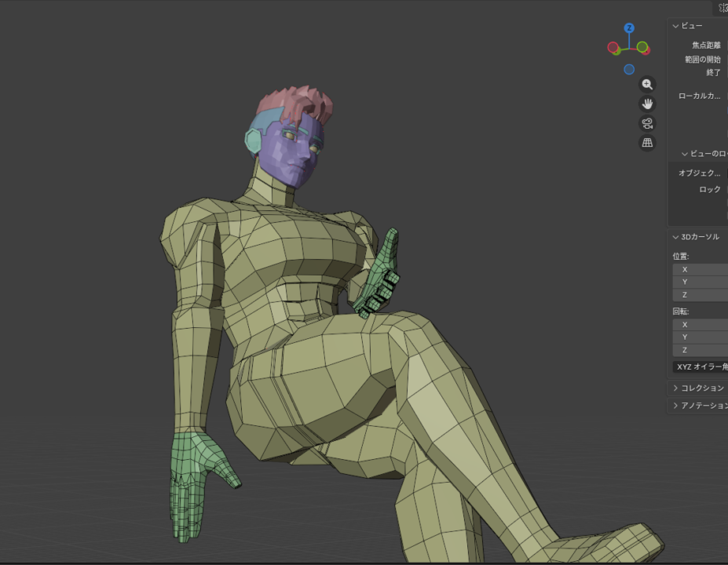Toggle the X-ray icon in top-right header
This screenshot has height=565, width=728.
coord(723,8)
